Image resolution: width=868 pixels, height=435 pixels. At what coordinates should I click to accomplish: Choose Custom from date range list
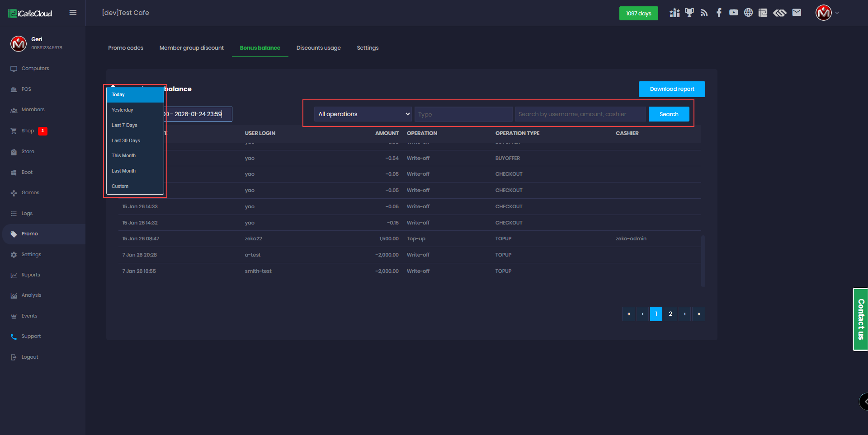(x=120, y=186)
